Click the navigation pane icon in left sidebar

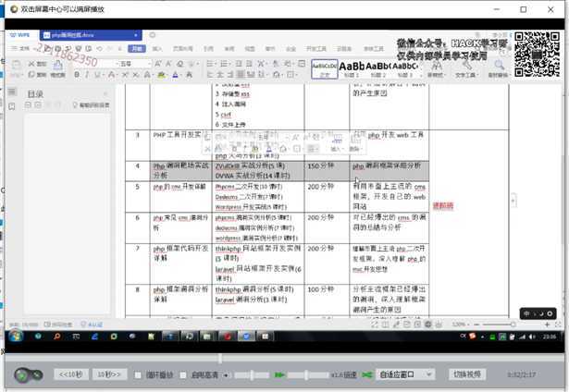tap(12, 92)
